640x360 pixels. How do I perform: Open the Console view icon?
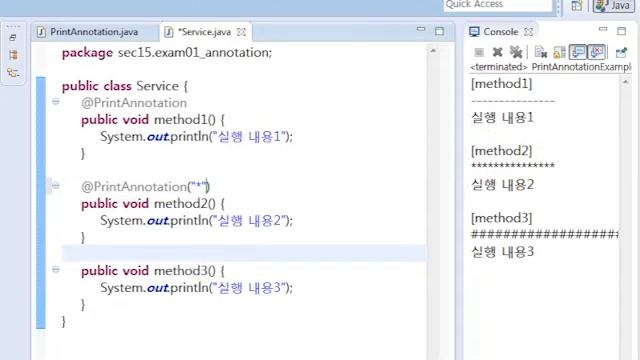(x=474, y=32)
